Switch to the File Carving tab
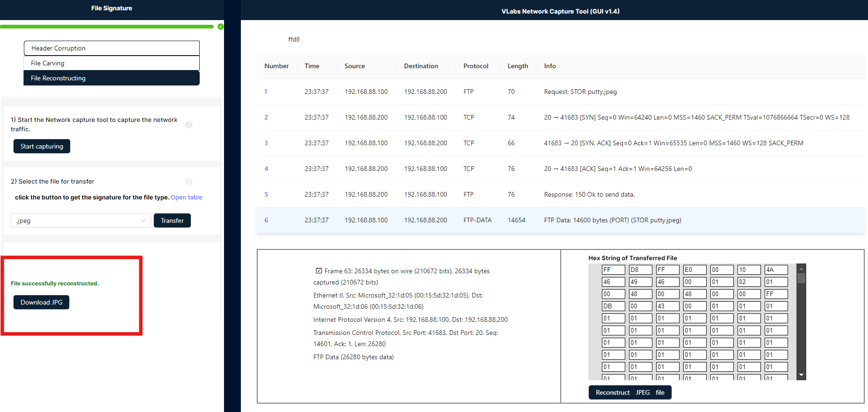This screenshot has height=412, width=868. click(111, 63)
